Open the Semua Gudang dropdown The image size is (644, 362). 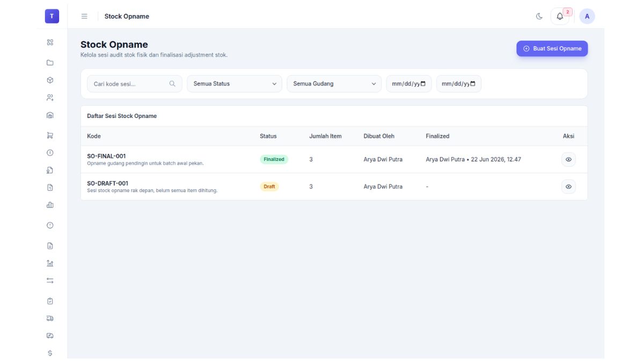(x=334, y=84)
